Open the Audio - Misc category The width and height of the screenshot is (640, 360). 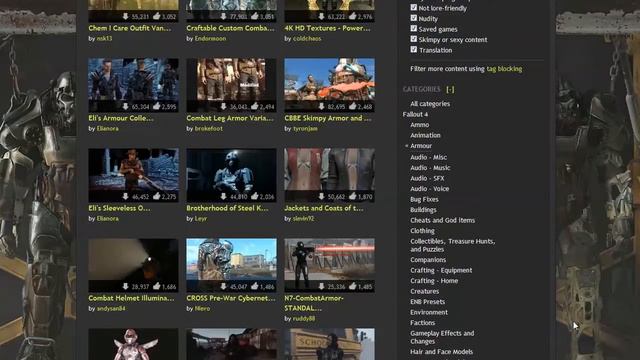pos(428,157)
